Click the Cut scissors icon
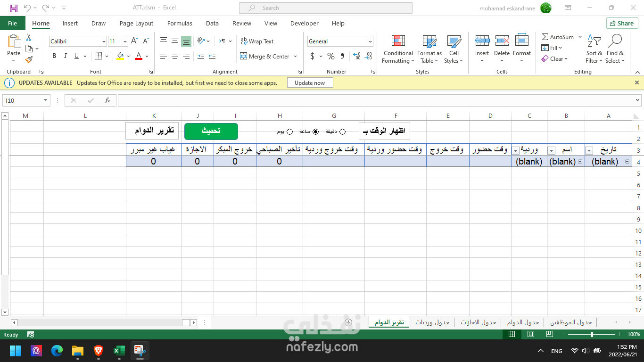 pyautogui.click(x=29, y=38)
